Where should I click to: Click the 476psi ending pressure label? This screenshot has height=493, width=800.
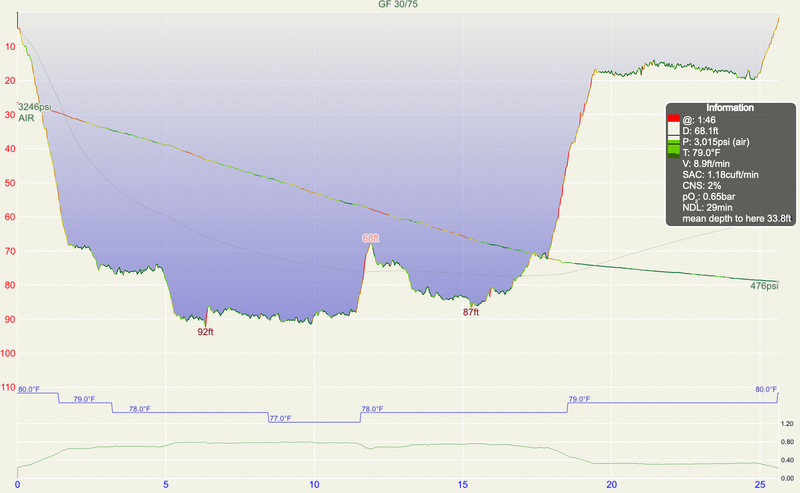tap(765, 286)
